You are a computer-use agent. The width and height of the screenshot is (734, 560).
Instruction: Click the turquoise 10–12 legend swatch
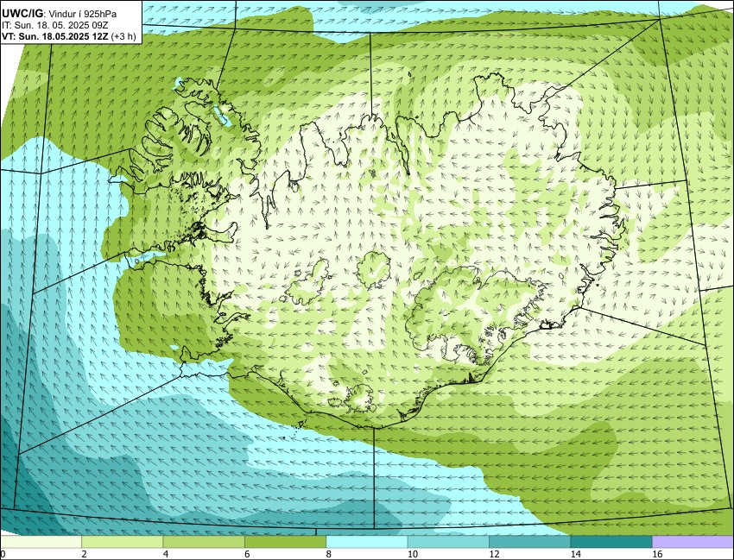click(x=448, y=542)
